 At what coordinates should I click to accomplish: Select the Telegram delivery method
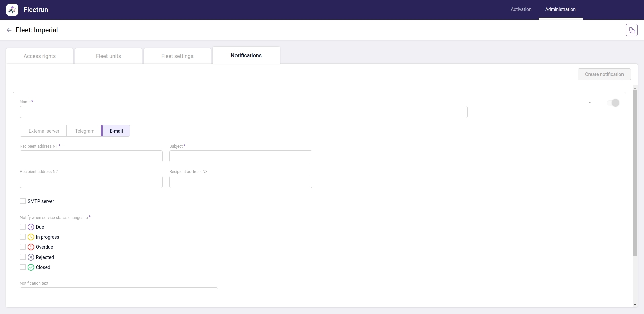coord(84,131)
